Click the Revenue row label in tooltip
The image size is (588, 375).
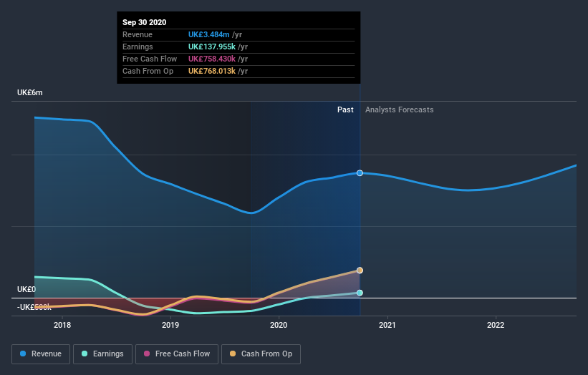pyautogui.click(x=138, y=34)
